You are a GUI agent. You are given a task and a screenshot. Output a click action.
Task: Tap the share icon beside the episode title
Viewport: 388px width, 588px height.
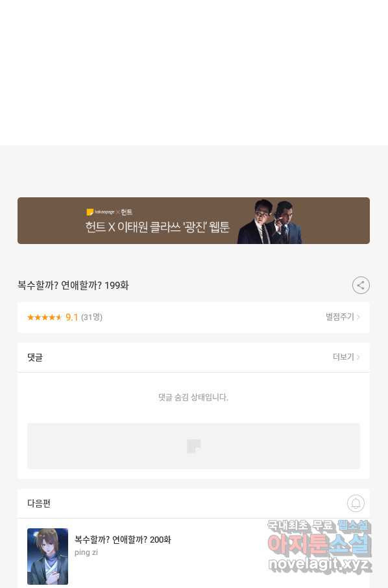click(x=361, y=286)
